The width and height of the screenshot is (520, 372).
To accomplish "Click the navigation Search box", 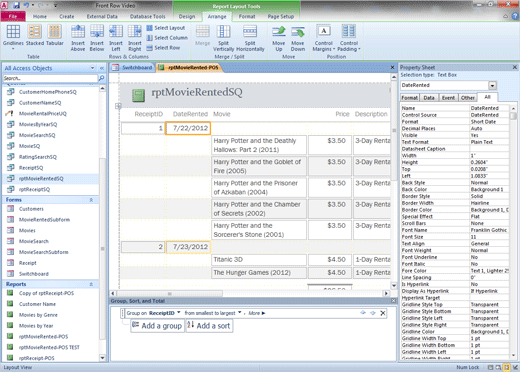I will (x=50, y=78).
